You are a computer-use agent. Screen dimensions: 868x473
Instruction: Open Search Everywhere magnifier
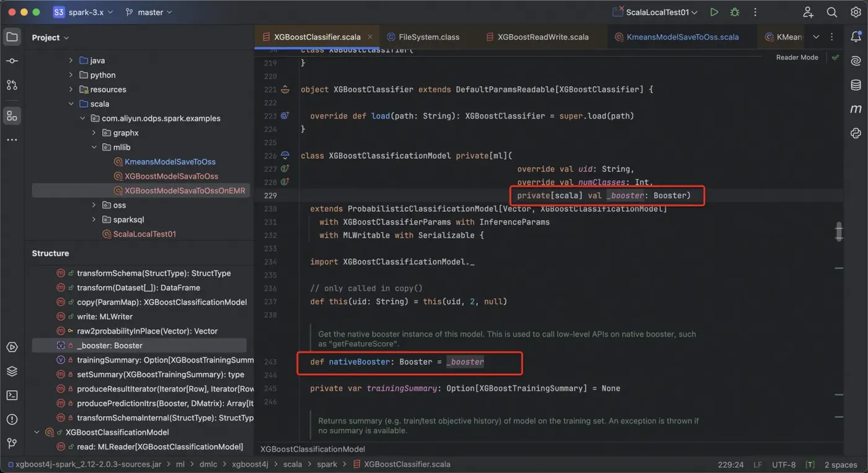click(832, 12)
